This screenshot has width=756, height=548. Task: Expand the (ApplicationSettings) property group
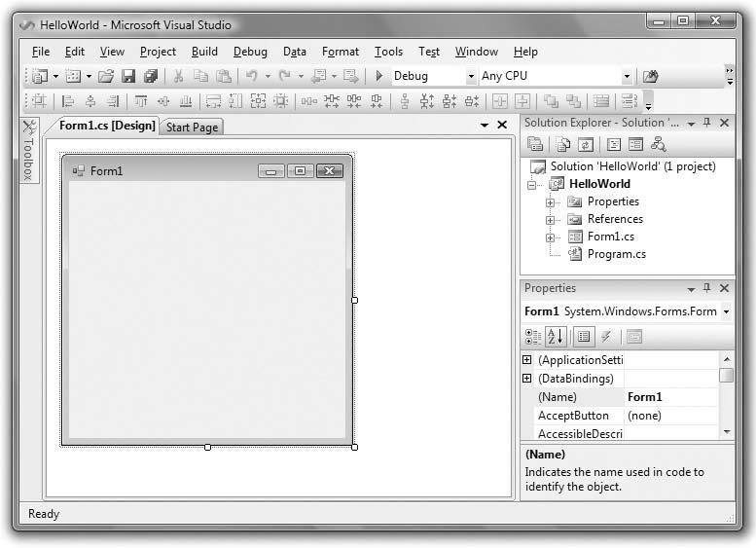[527, 360]
